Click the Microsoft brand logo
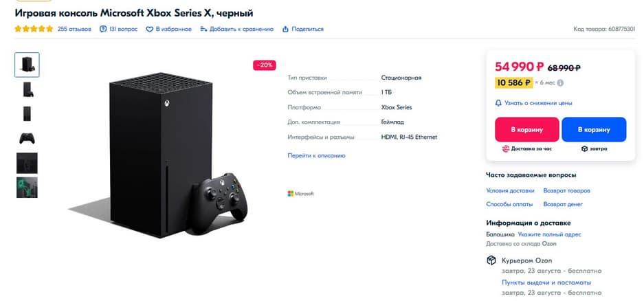This screenshot has width=644, height=301. (300, 193)
